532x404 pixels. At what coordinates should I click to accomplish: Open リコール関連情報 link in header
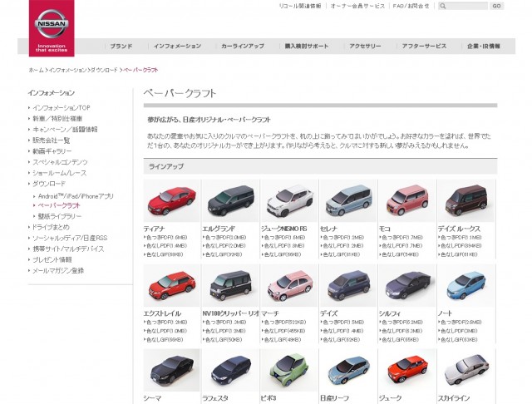pyautogui.click(x=300, y=6)
